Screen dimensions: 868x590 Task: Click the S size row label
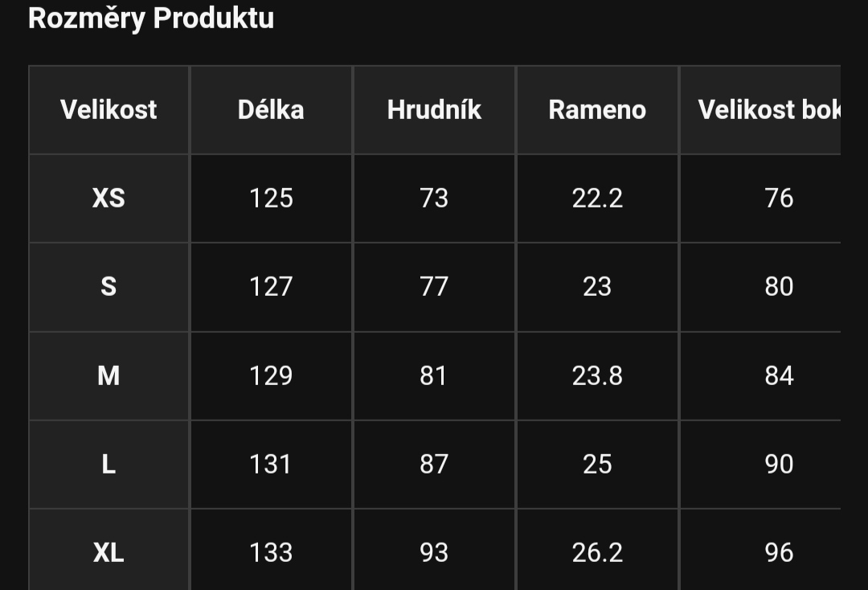[x=108, y=287]
